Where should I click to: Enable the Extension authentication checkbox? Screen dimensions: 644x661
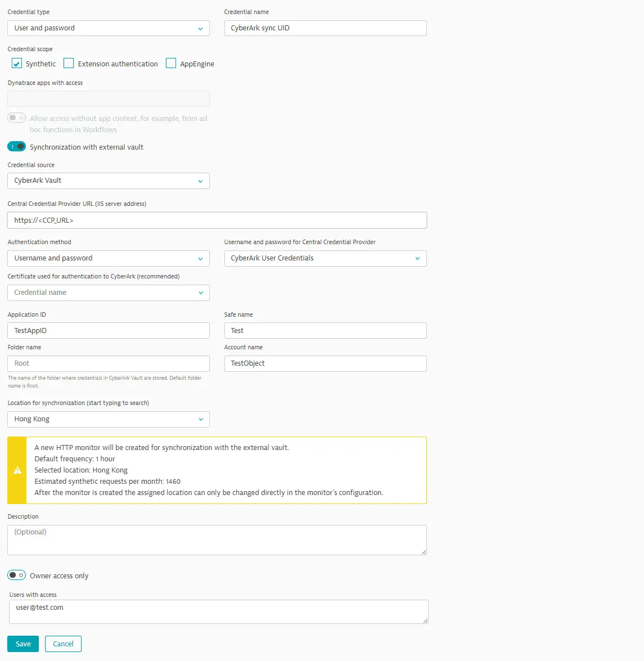(x=69, y=64)
